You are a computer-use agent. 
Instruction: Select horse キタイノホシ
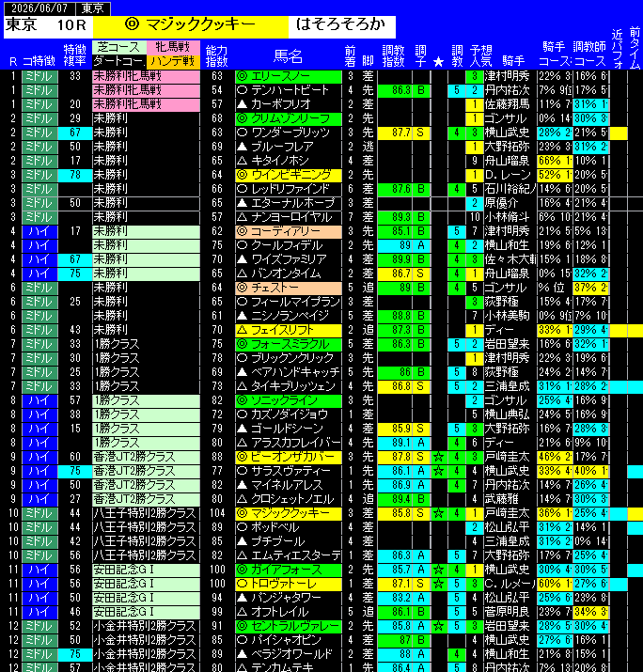288,161
